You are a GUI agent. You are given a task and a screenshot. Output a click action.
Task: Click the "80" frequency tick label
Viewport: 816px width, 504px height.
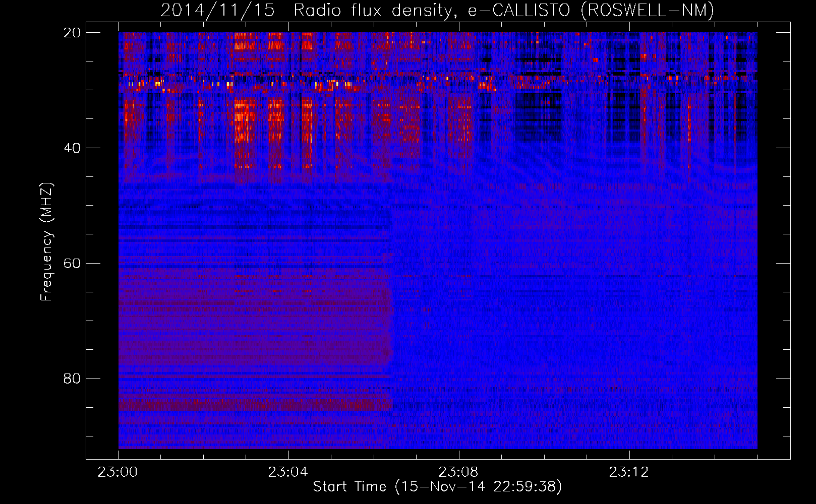coord(72,379)
